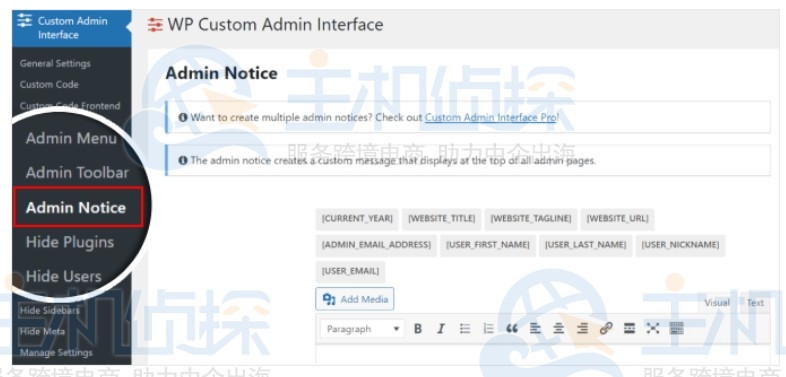The height and width of the screenshot is (377, 786).
Task: Align text right in editor
Action: point(582,329)
